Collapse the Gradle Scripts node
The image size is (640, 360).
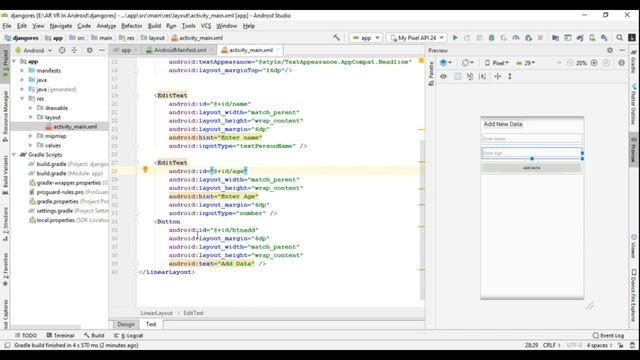click(14, 155)
